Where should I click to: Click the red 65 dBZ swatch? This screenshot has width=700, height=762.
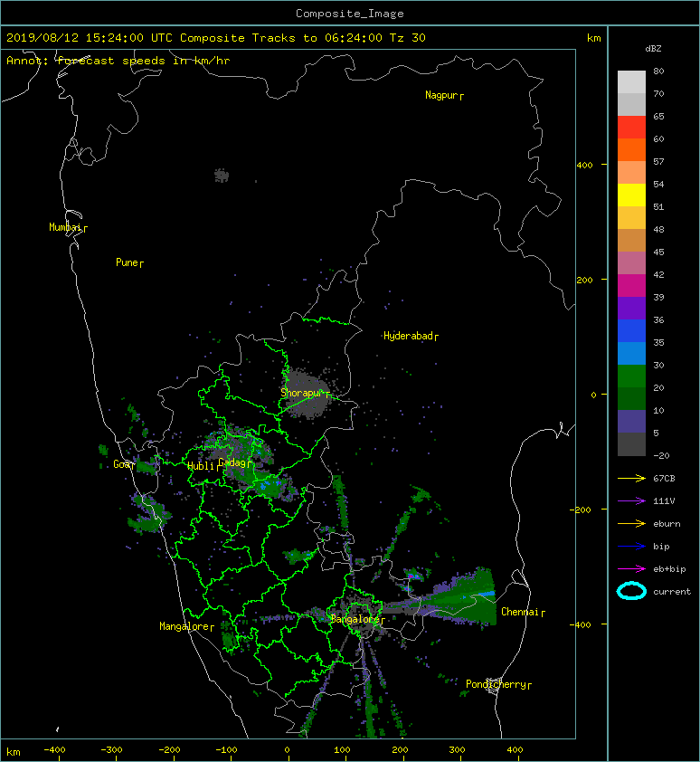click(x=631, y=128)
